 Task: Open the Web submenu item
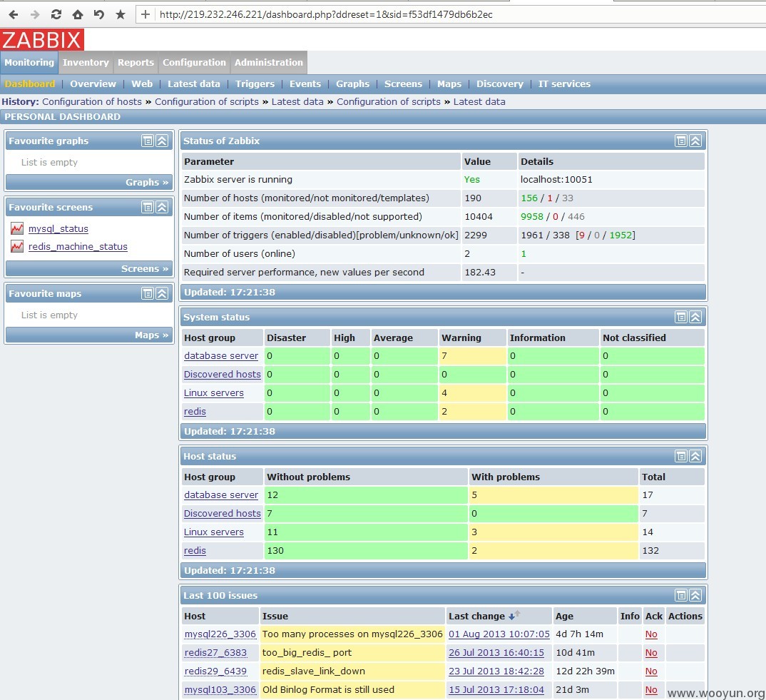(142, 83)
